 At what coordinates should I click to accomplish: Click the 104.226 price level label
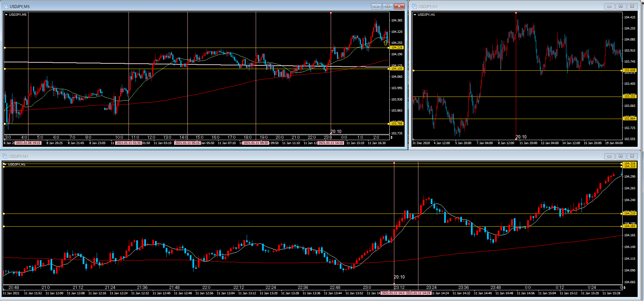(397, 48)
